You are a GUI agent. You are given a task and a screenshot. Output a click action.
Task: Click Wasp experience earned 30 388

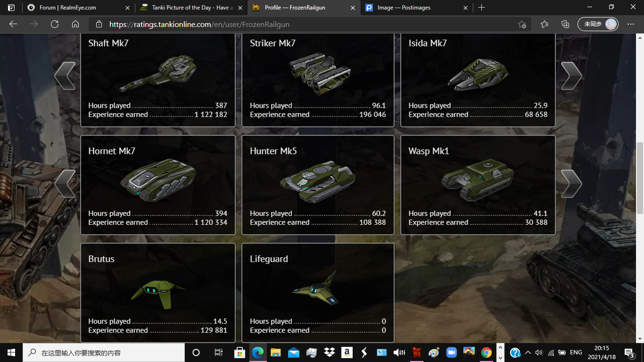pyautogui.click(x=536, y=222)
